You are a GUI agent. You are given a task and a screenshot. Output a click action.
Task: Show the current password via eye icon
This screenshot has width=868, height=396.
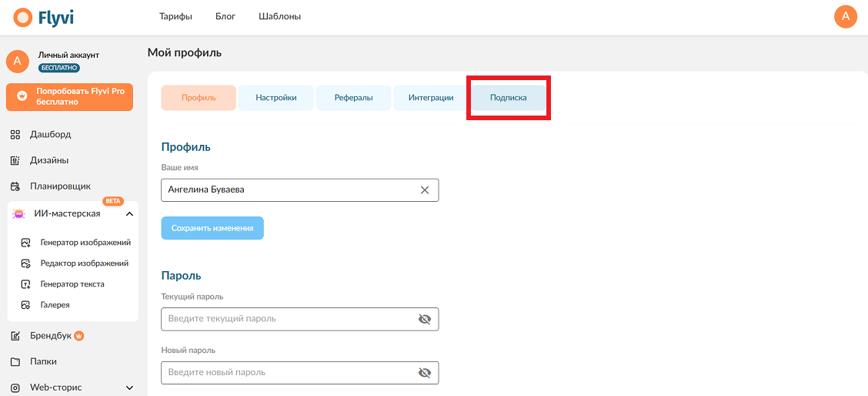[425, 319]
